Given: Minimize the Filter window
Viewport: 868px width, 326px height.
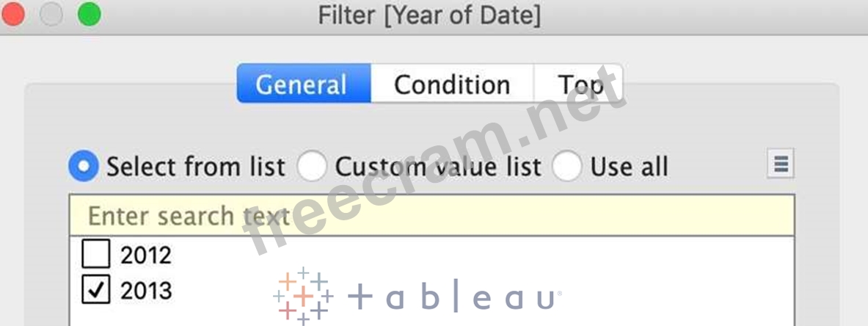Looking at the screenshot, I should pos(51,15).
